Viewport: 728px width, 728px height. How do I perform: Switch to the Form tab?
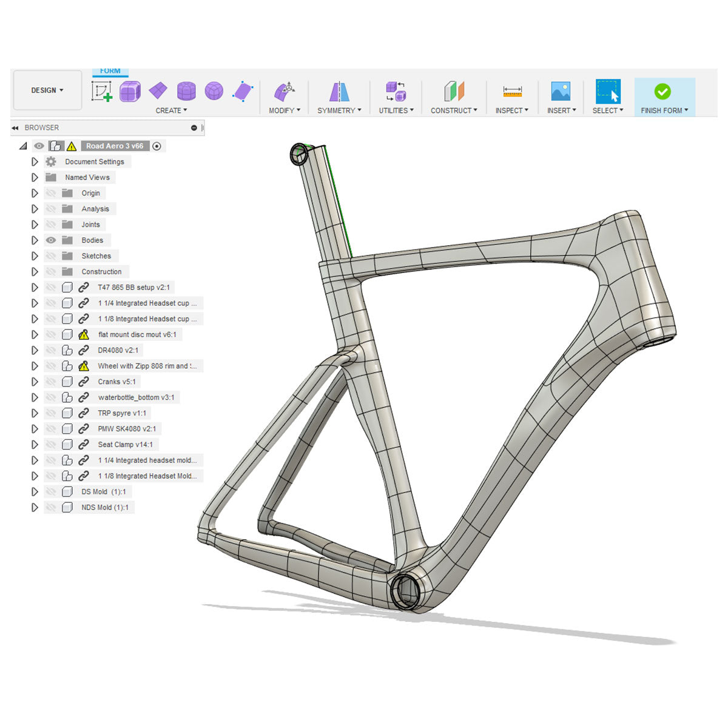coord(110,72)
